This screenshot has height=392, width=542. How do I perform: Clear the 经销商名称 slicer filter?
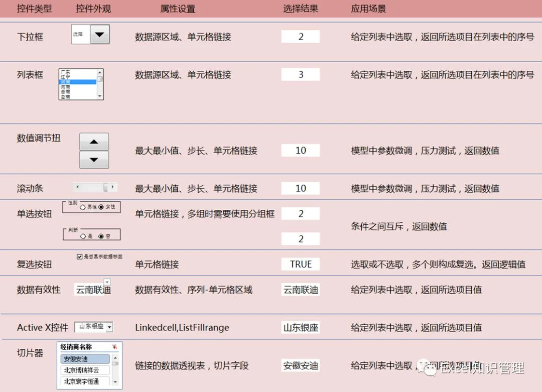[x=115, y=347]
